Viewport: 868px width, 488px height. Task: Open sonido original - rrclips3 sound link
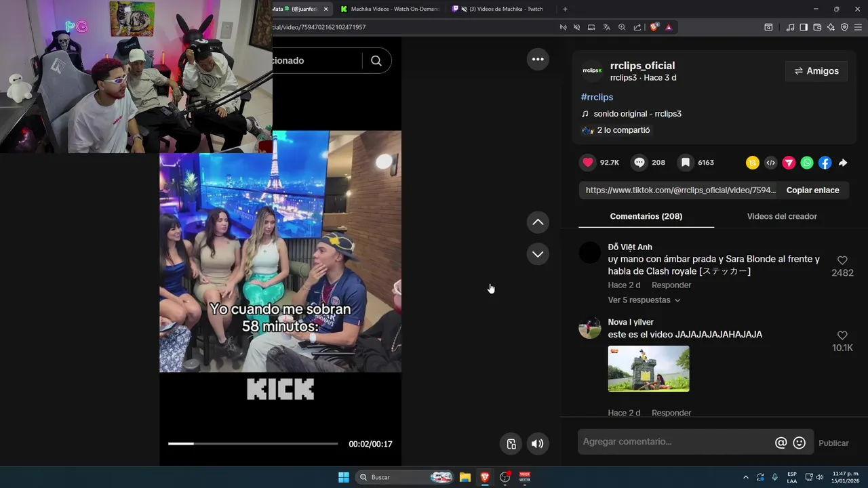[x=637, y=114]
